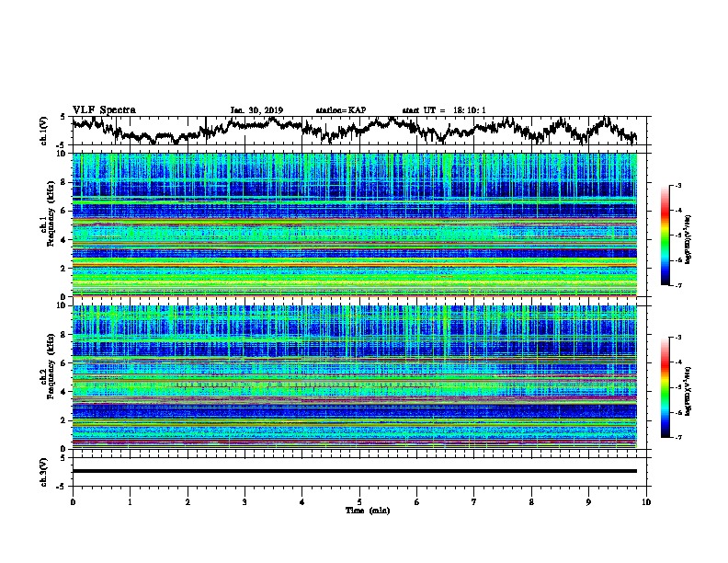The image size is (728, 563).
Task: Click time axis tick label '4'
Action: tap(302, 502)
